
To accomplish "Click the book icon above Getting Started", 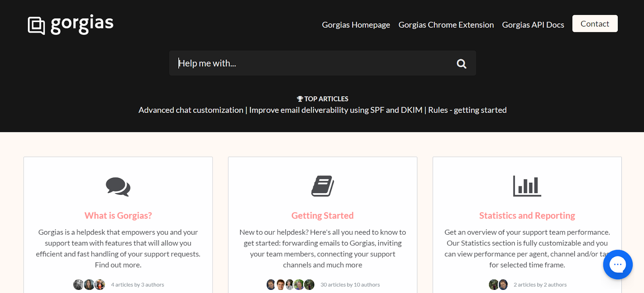I will coord(322,186).
